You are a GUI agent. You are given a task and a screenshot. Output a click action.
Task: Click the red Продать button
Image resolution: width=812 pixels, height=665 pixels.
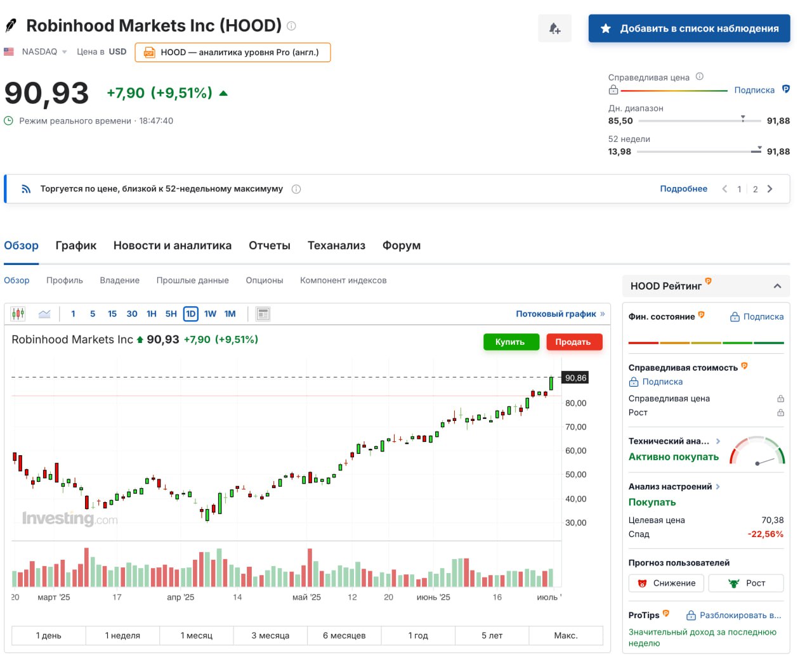574,342
